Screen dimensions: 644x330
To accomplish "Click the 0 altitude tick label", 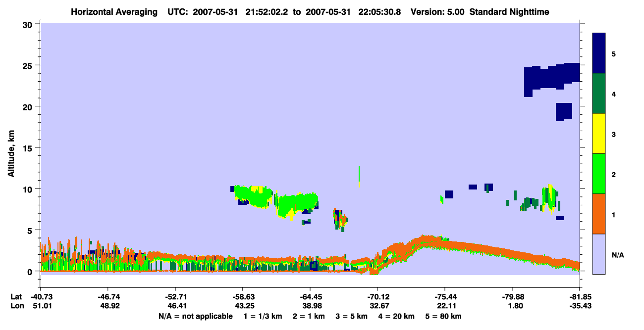I will tap(31, 271).
